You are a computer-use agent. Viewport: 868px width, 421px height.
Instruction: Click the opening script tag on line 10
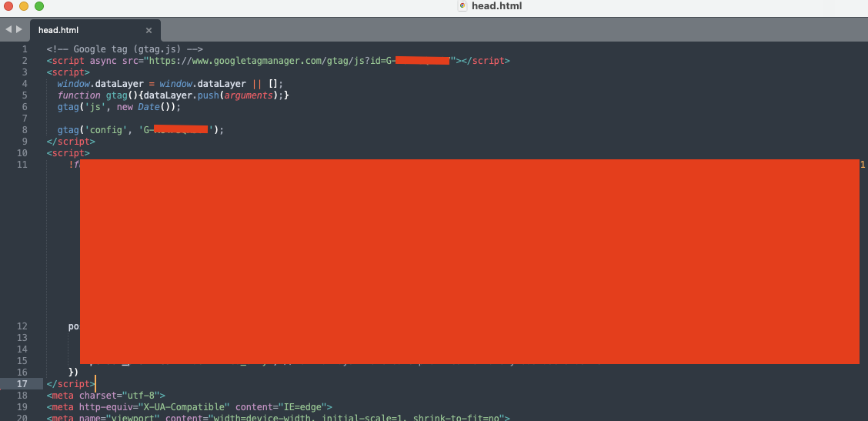tap(68, 153)
